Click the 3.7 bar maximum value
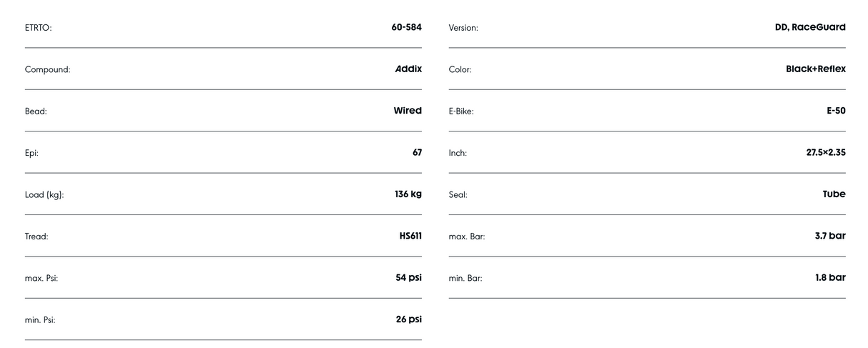868x348 pixels. coord(830,236)
